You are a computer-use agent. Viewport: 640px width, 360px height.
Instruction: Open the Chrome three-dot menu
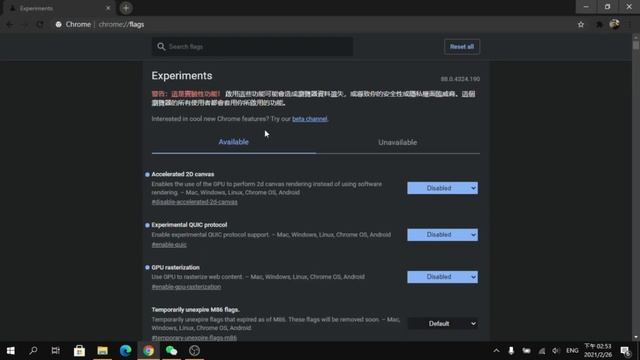click(630, 24)
